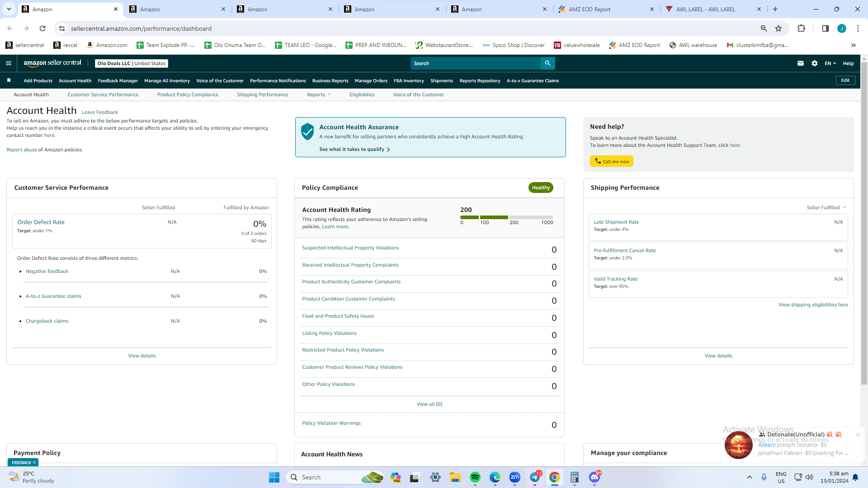Click the Call me now button
The height and width of the screenshot is (488, 868).
611,161
